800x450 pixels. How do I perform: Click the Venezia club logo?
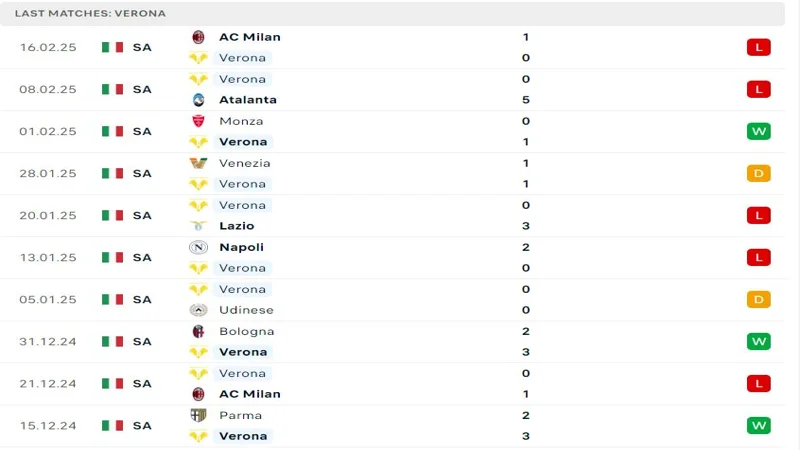pyautogui.click(x=198, y=163)
